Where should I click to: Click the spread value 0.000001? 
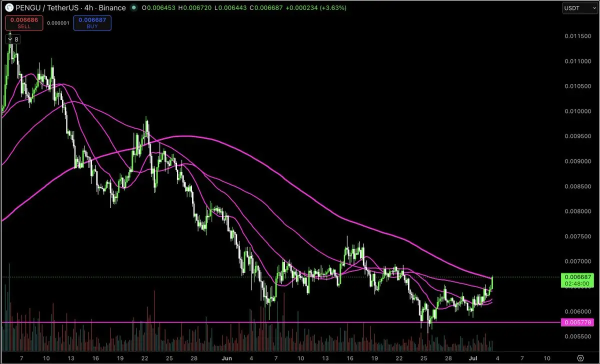(58, 23)
